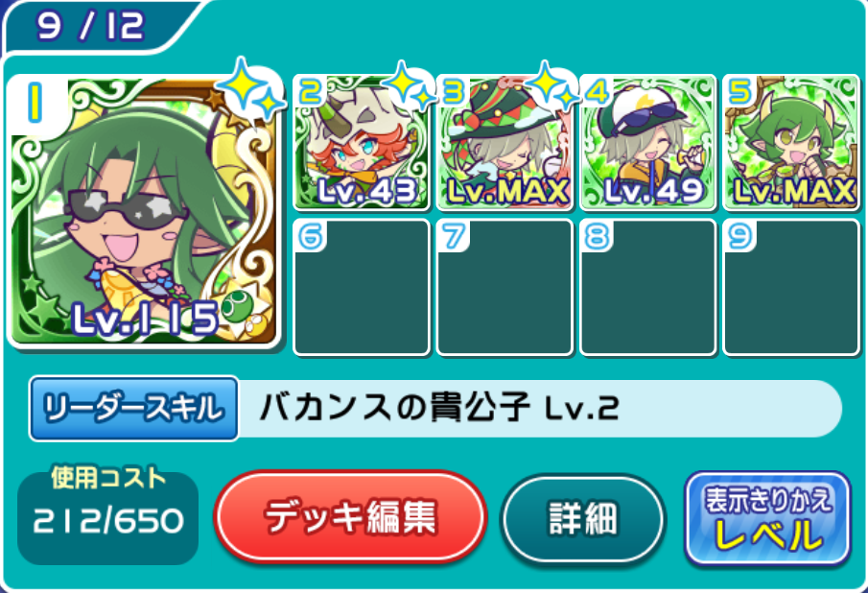868x593 pixels.
Task: Click the 9 / 12 deck number tab
Action: pos(91,26)
